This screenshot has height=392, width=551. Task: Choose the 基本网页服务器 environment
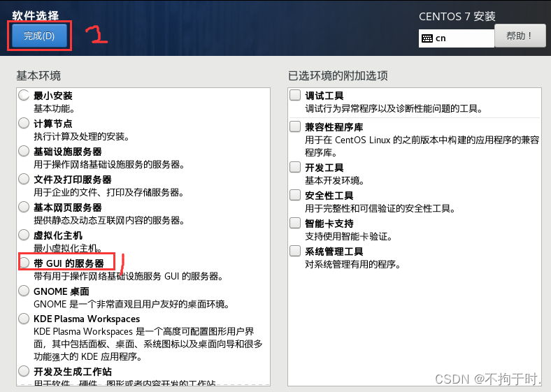coord(24,207)
